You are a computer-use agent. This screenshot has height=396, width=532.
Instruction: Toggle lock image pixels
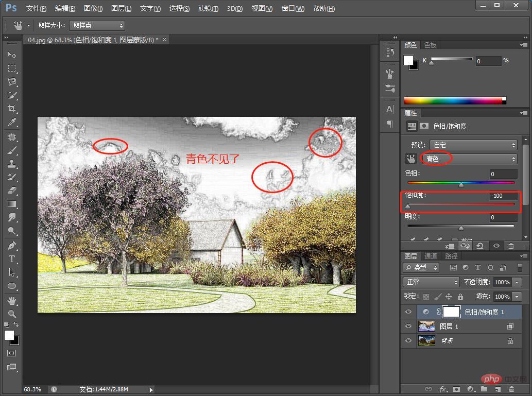[438, 297]
